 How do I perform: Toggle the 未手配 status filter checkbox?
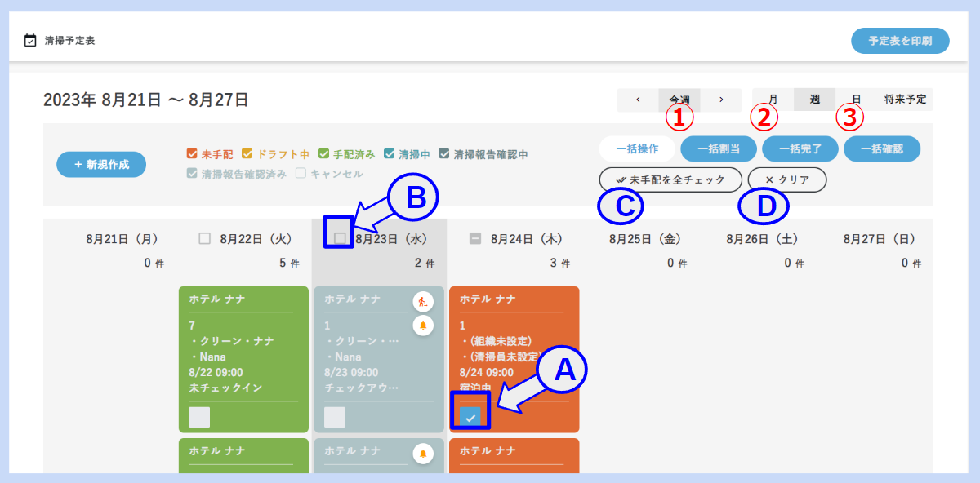click(192, 153)
